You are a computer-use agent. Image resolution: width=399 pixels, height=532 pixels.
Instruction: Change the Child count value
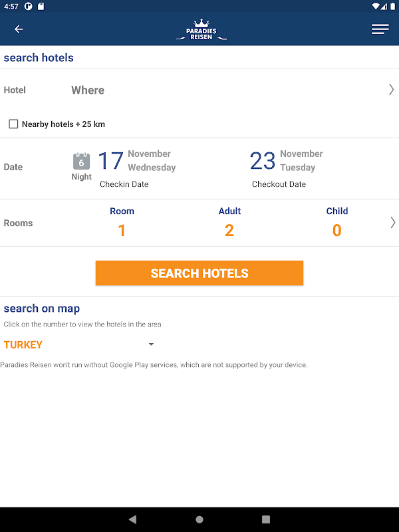click(x=337, y=230)
